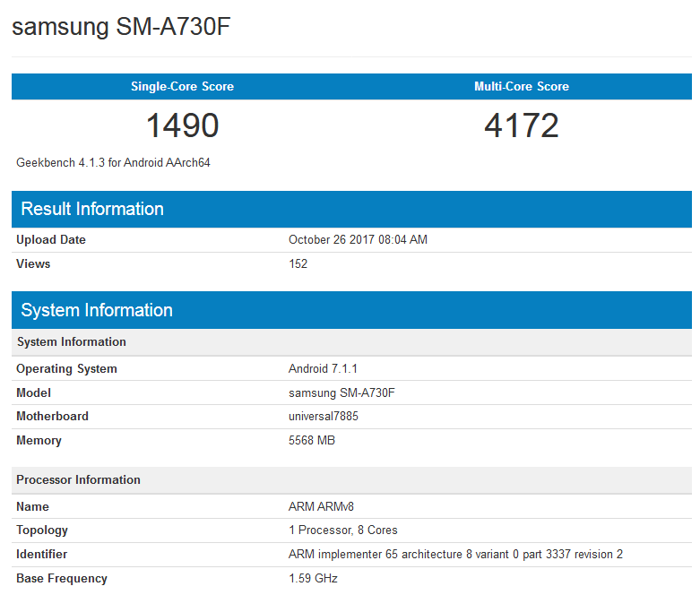The width and height of the screenshot is (700, 595).
Task: Click the 1.59 GHz value
Action: click(x=313, y=579)
